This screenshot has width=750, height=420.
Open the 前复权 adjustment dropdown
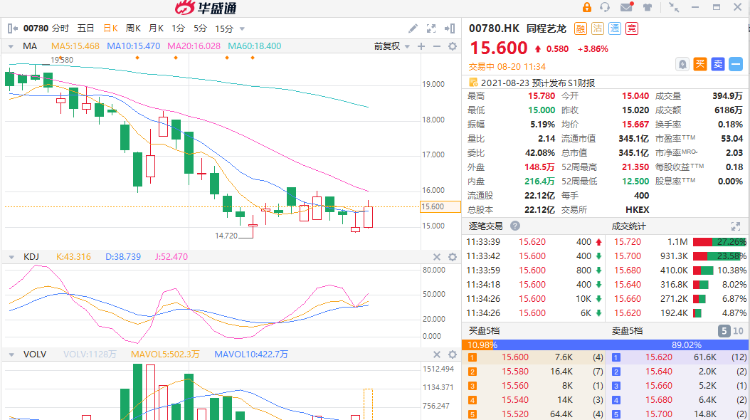pyautogui.click(x=392, y=46)
